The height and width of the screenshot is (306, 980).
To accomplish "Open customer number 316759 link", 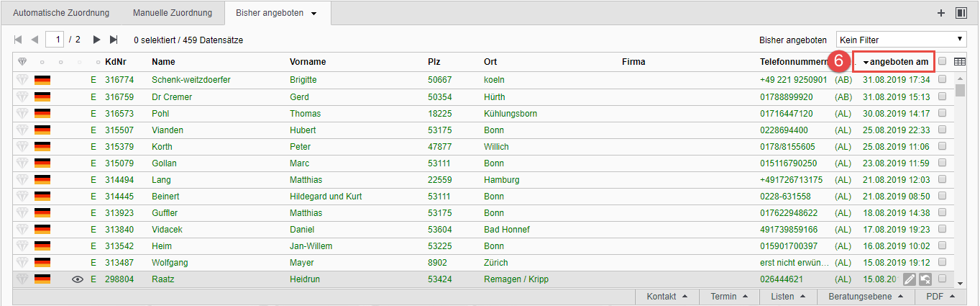I will pos(119,96).
